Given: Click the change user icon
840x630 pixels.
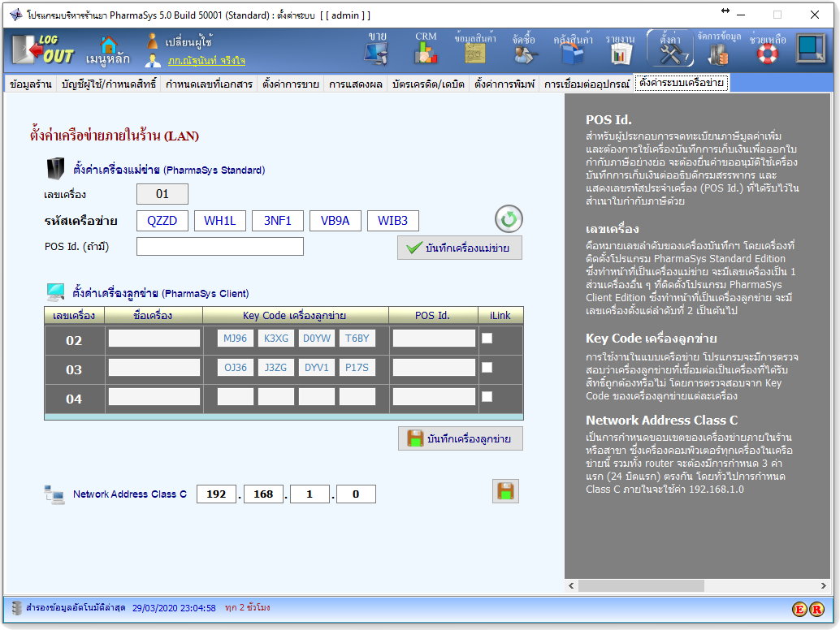Looking at the screenshot, I should click(153, 41).
